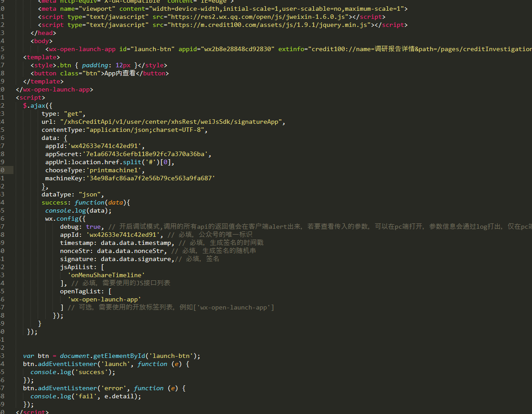Select the machineKey hash string
The image size is (532, 414).
[150, 179]
